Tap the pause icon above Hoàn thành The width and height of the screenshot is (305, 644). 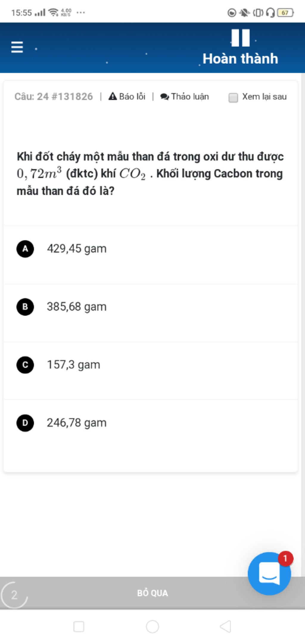click(240, 38)
